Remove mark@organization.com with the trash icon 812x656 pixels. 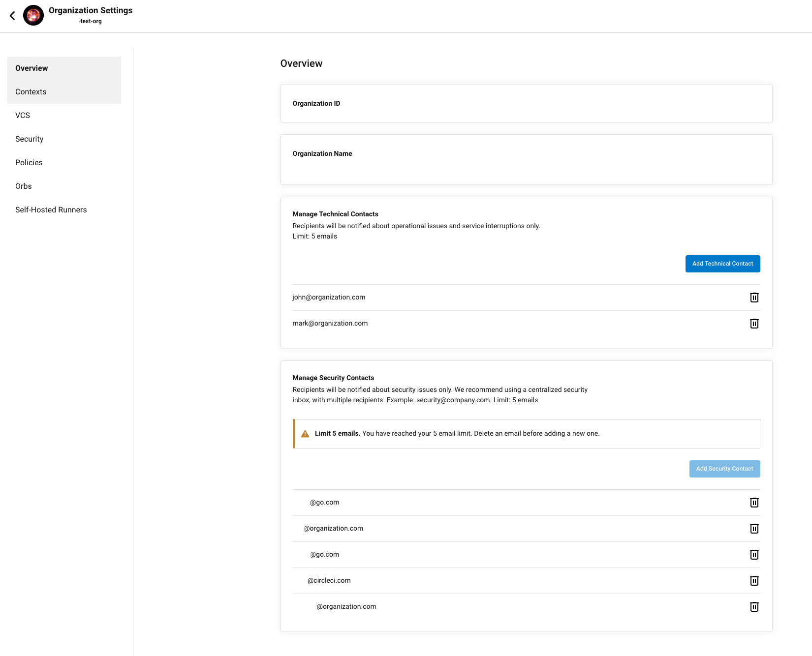click(x=754, y=324)
